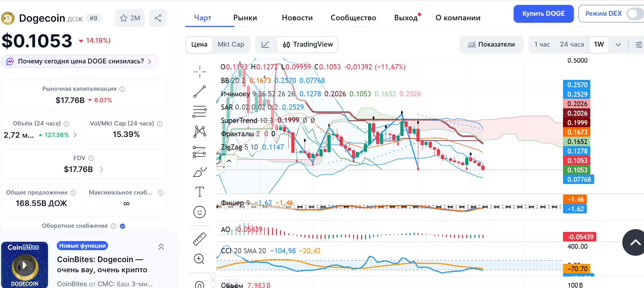Viewport: 644px width, 288px height.
Task: Collapse the Новые функции panel
Action: (161, 247)
